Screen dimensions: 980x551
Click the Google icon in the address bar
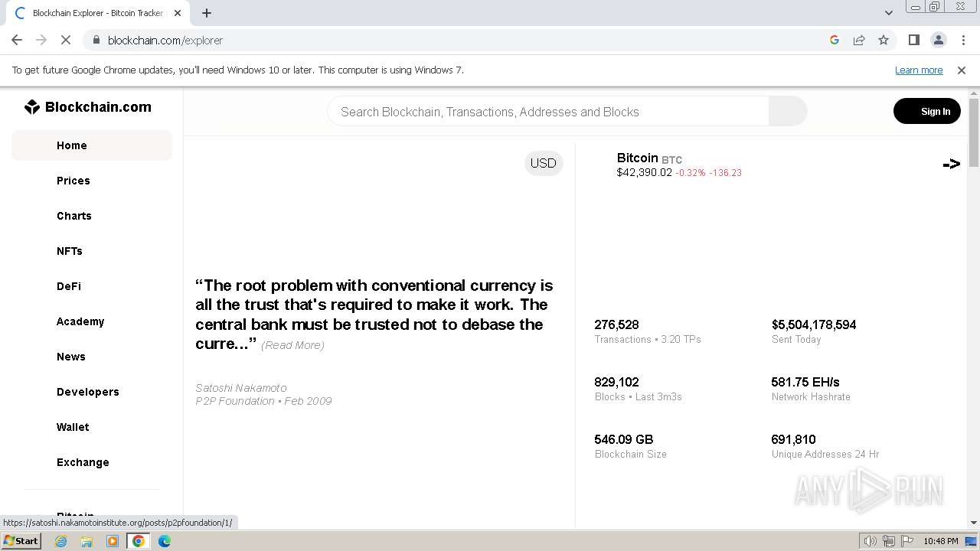[x=835, y=40]
